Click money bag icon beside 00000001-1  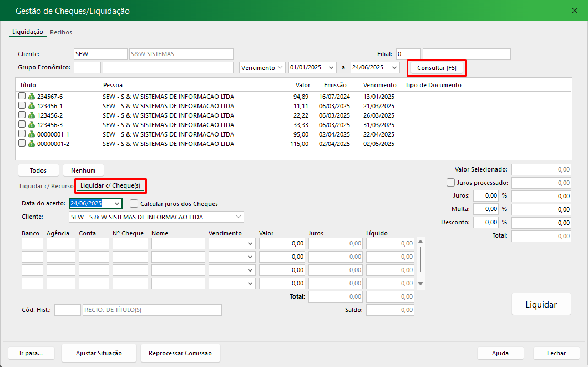pyautogui.click(x=32, y=134)
